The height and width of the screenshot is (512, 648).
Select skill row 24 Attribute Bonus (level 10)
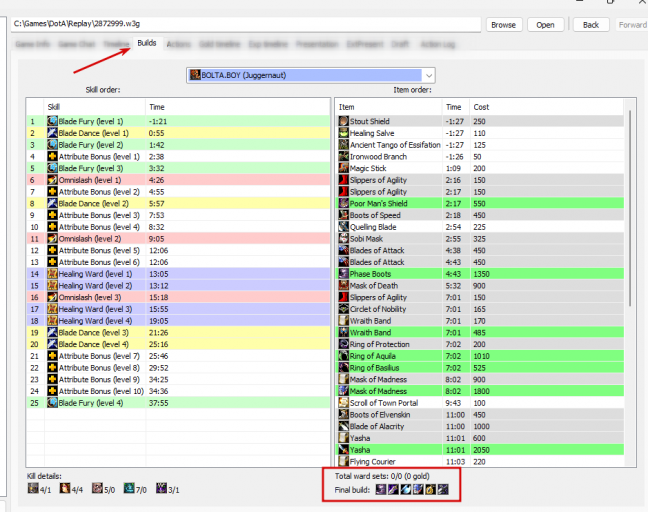179,391
